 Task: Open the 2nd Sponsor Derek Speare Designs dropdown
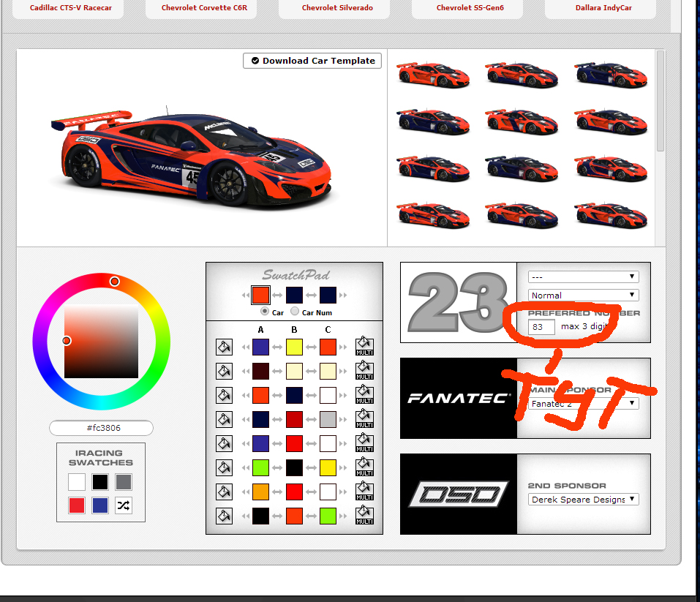point(583,500)
